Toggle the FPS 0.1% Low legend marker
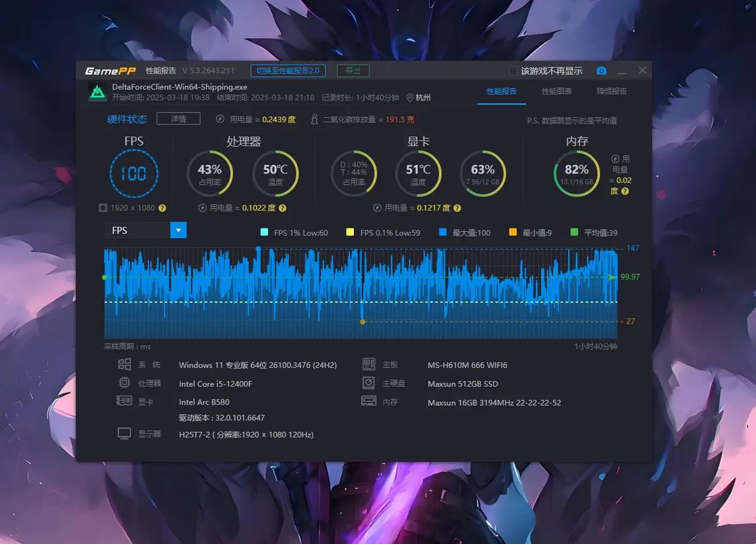 tap(350, 233)
